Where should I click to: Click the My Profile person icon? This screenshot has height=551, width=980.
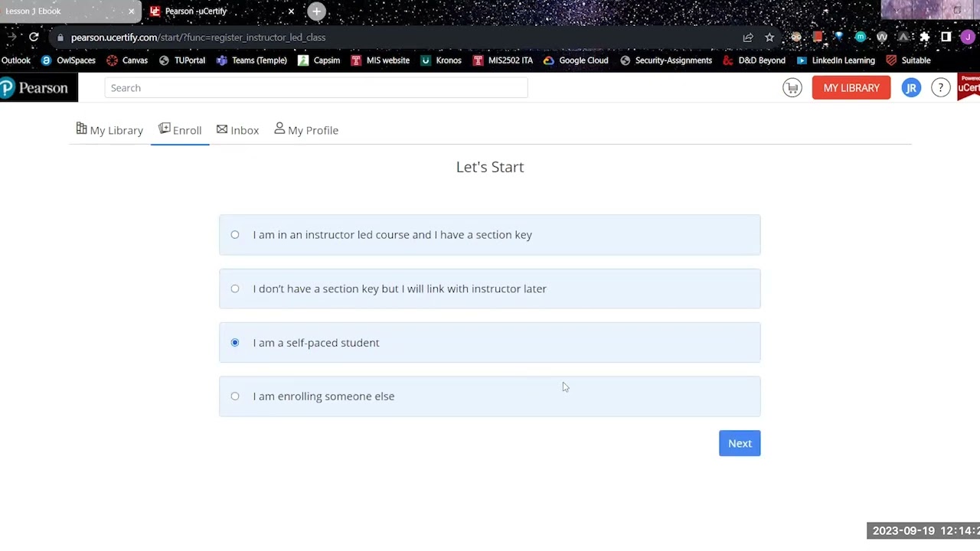(x=279, y=129)
